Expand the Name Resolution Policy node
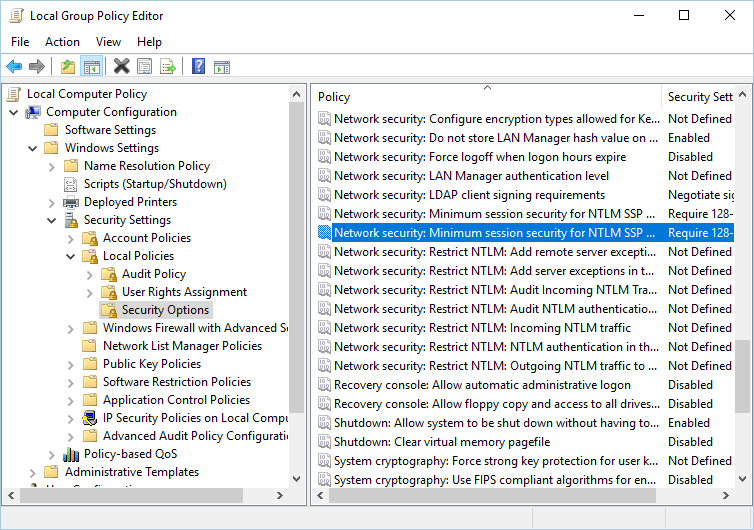754x530 pixels. coord(52,167)
